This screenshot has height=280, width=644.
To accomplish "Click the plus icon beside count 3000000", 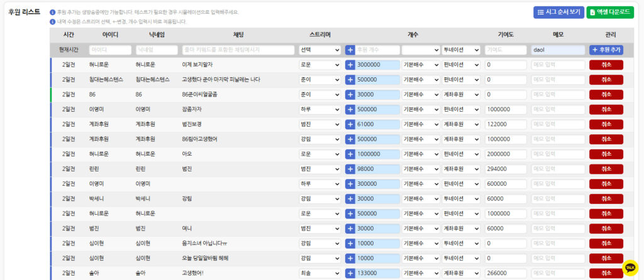I will pos(350,65).
